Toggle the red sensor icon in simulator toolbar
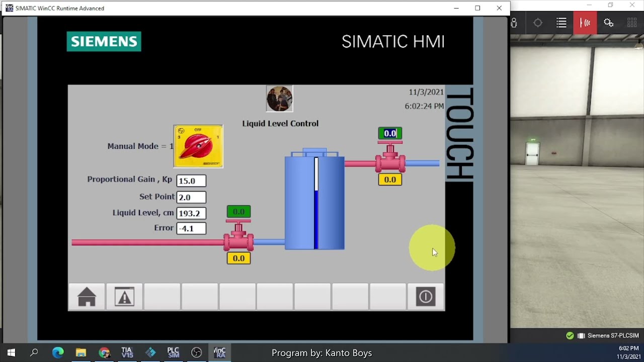The width and height of the screenshot is (644, 362). (x=585, y=23)
